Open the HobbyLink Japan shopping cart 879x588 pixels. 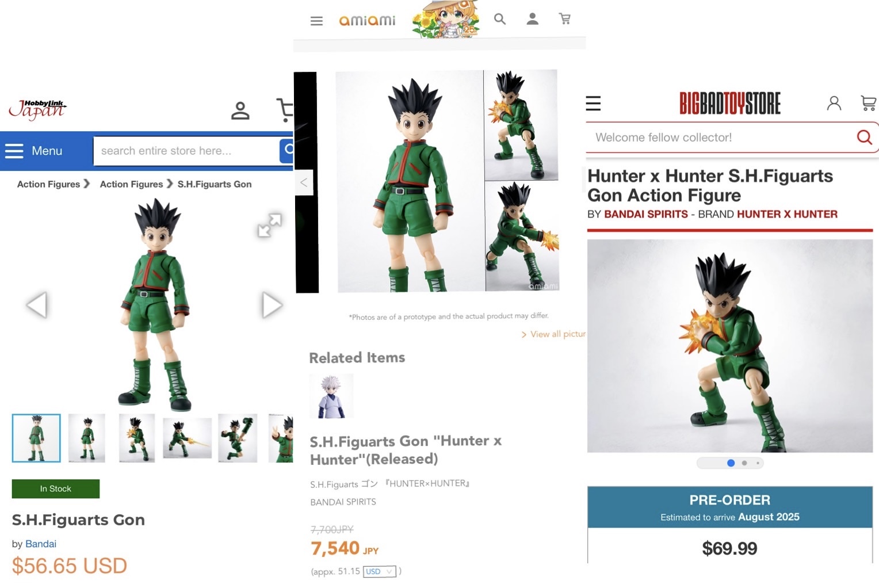tap(285, 110)
